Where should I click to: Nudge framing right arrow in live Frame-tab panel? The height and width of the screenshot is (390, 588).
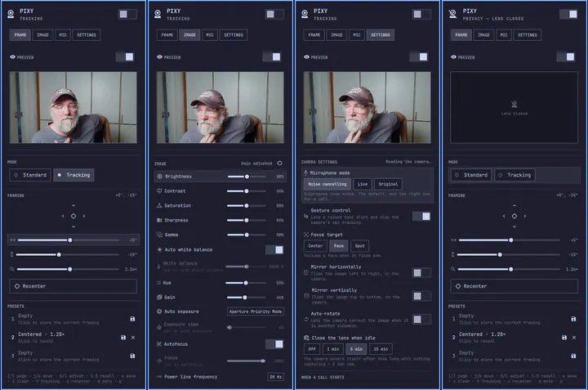(x=84, y=216)
